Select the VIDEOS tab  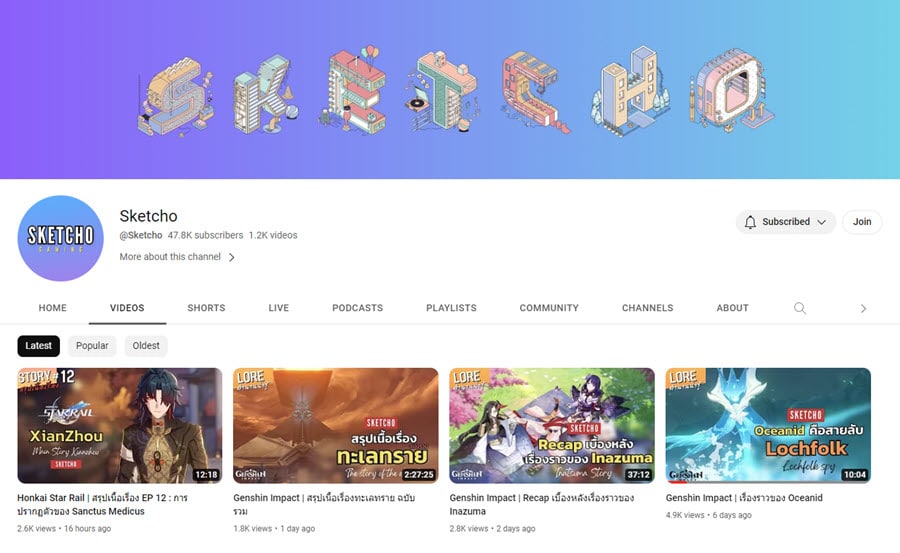[x=127, y=308]
